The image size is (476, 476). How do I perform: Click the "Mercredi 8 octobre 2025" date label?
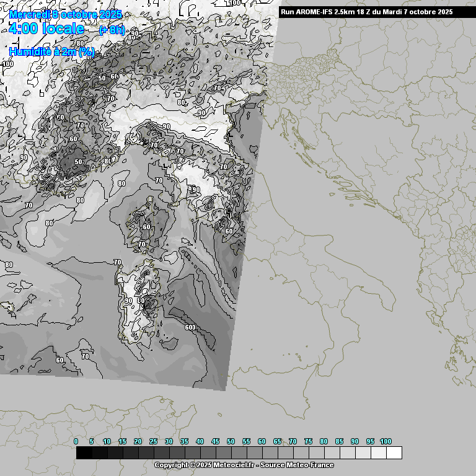click(66, 14)
